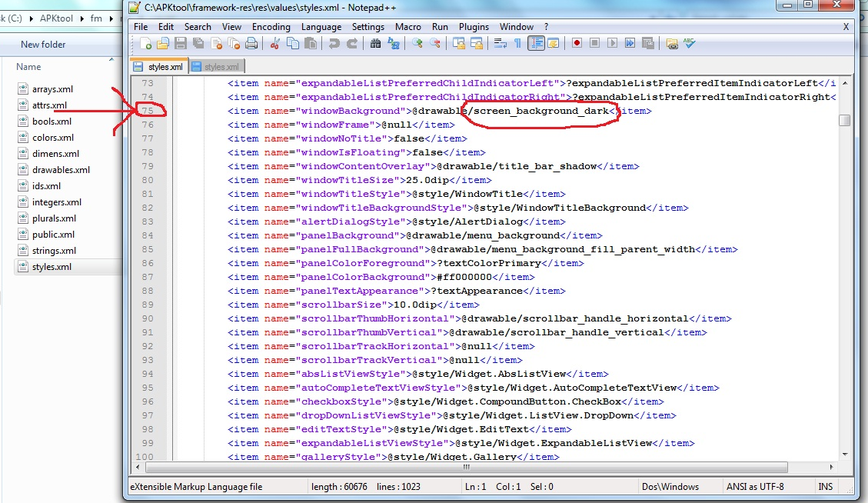This screenshot has width=868, height=503.
Task: Start macro recording with the red record icon
Action: pyautogui.click(x=577, y=43)
